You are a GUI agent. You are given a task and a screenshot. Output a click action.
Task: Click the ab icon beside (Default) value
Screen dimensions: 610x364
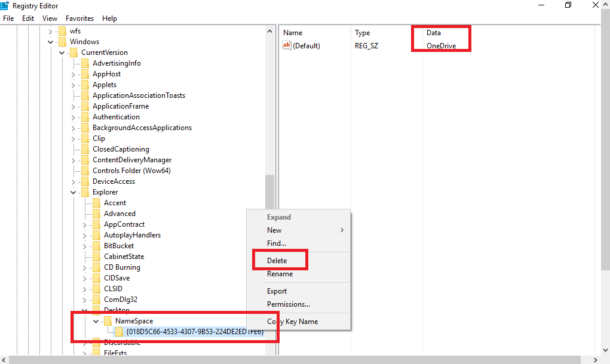(286, 45)
